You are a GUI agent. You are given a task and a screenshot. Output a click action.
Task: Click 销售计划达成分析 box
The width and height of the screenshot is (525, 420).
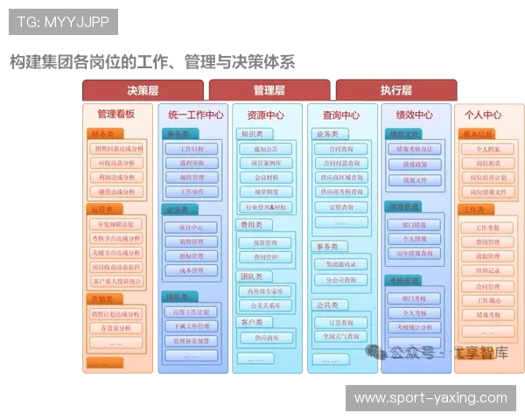coord(115,314)
